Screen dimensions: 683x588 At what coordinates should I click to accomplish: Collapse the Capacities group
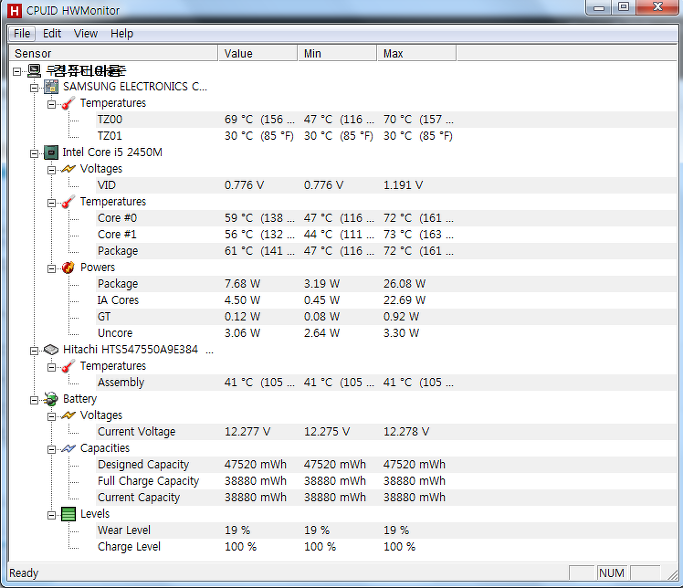pos(51,449)
